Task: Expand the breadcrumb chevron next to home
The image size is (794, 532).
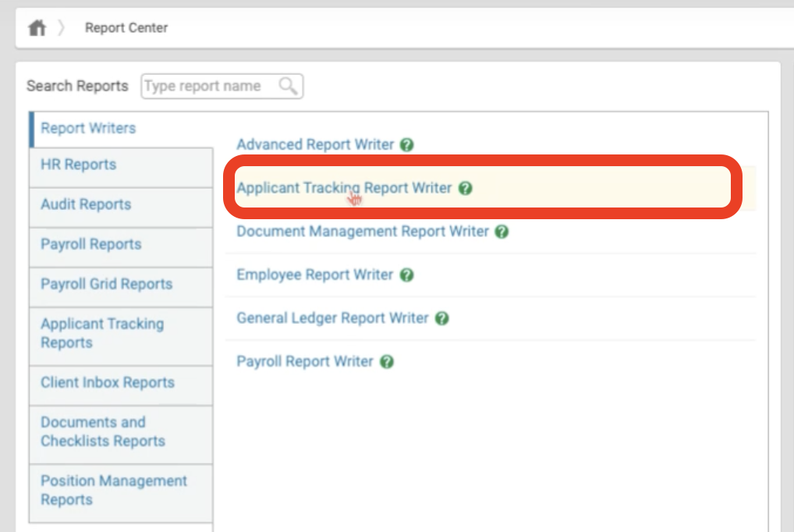Action: coord(61,26)
